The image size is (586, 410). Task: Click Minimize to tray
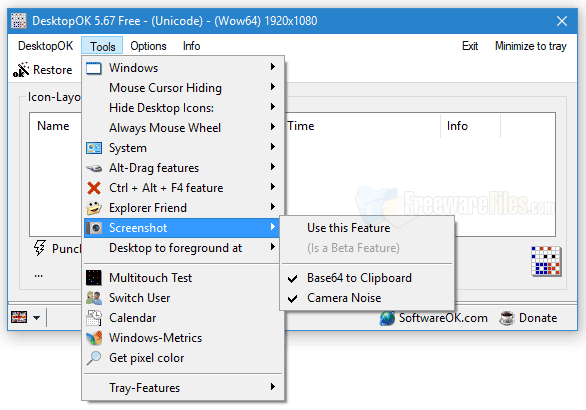[x=531, y=46]
